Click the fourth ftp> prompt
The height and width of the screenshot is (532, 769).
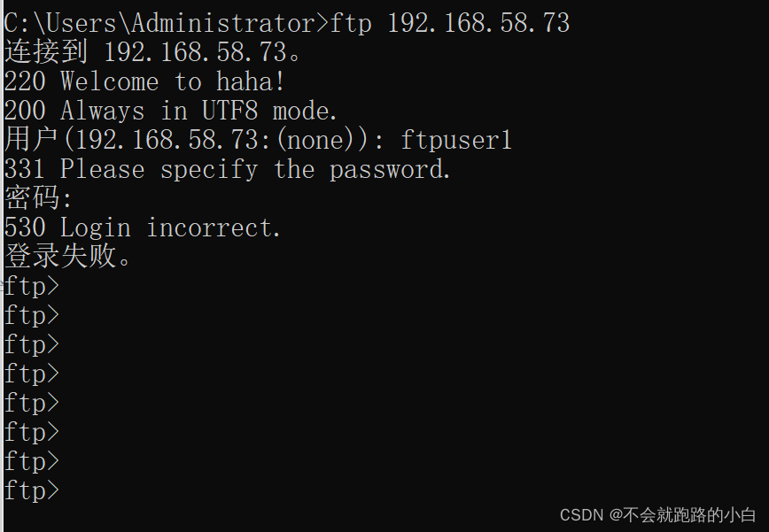[32, 374]
